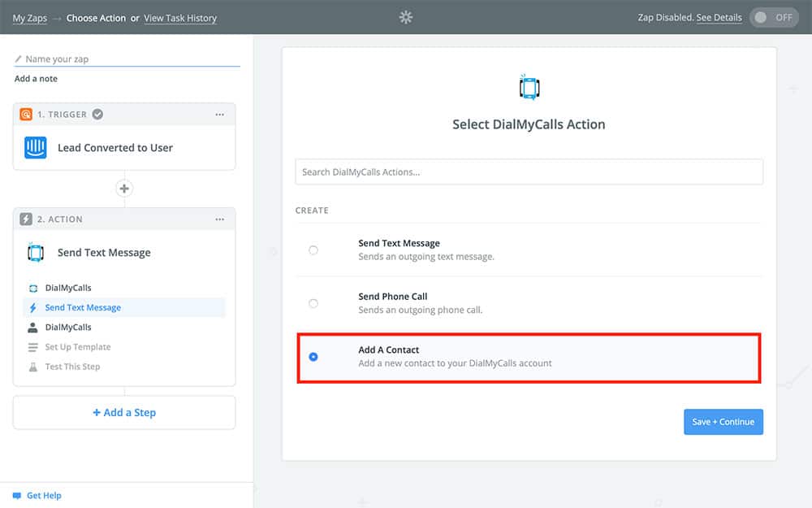Choose the Add A Contact radio option
The height and width of the screenshot is (508, 812).
tap(313, 357)
